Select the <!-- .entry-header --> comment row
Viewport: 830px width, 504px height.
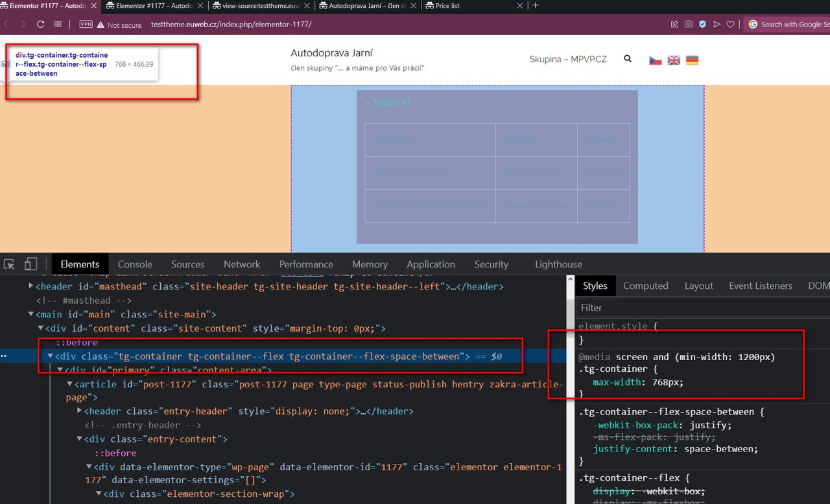coord(142,426)
